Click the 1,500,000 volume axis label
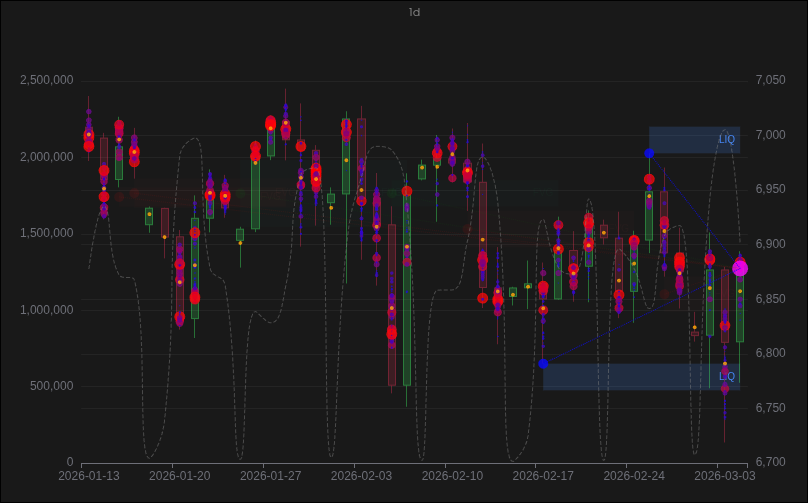 pos(46,233)
